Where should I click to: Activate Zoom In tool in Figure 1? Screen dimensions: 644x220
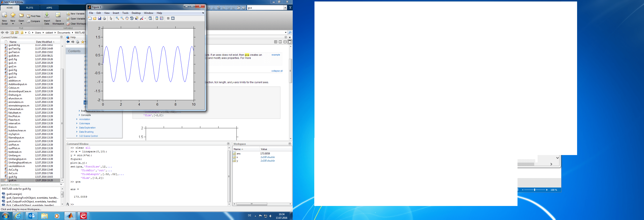pyautogui.click(x=117, y=18)
